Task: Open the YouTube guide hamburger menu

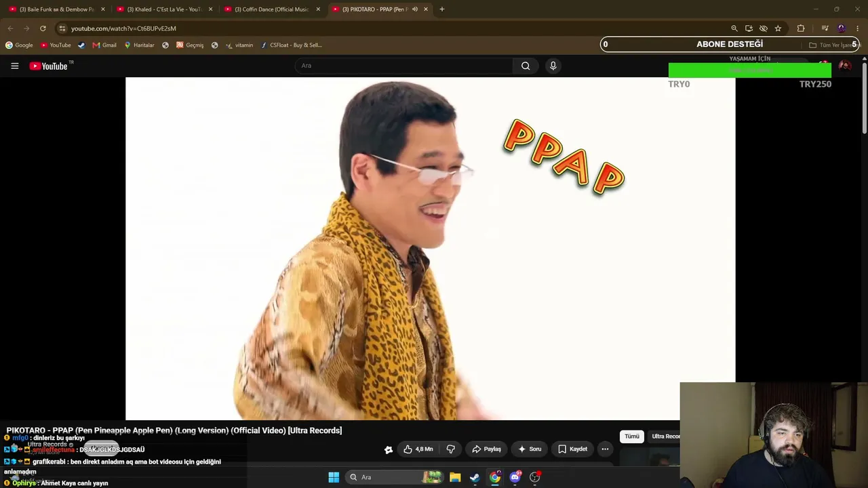Action: (14, 66)
